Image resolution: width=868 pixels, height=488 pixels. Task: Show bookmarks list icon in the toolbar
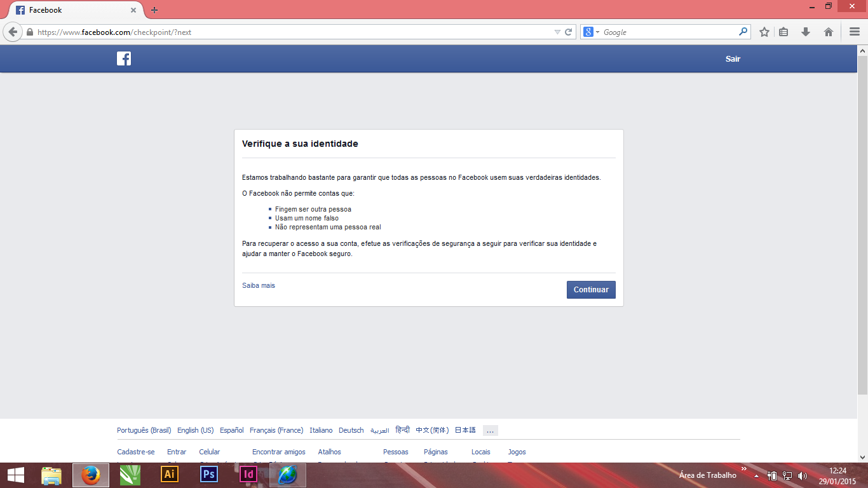(x=784, y=32)
